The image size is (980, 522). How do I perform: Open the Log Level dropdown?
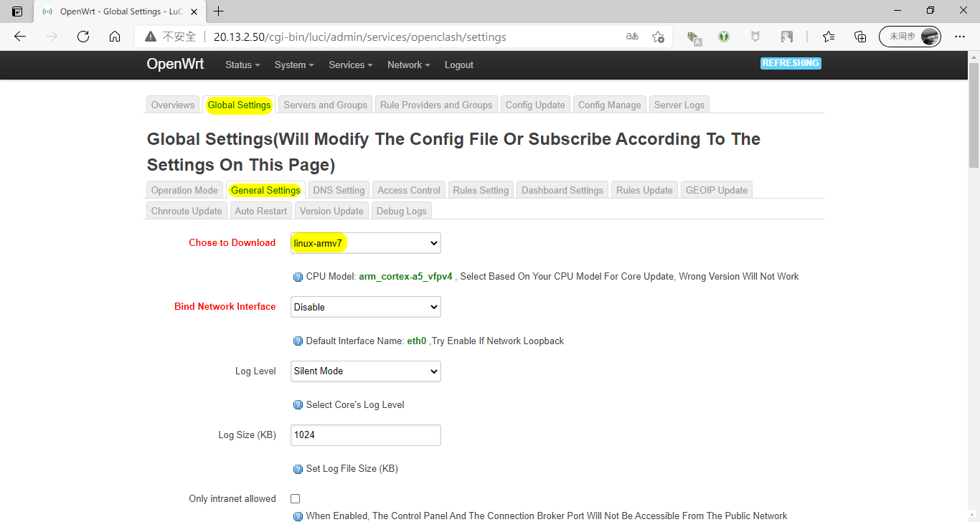[x=366, y=371]
